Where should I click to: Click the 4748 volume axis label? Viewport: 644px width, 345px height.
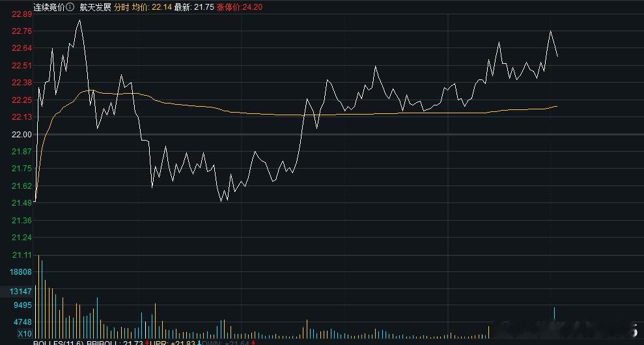tap(24, 322)
